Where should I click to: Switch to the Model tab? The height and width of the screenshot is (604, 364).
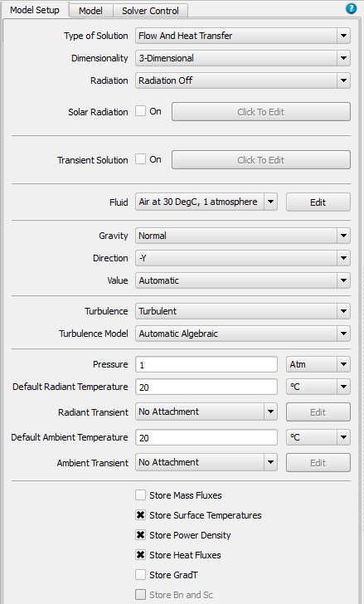[91, 11]
